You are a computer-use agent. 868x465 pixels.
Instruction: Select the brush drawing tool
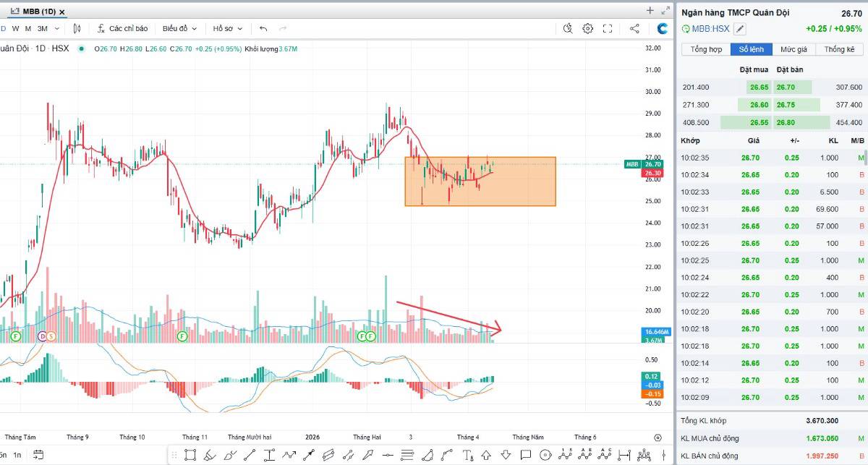229,455
